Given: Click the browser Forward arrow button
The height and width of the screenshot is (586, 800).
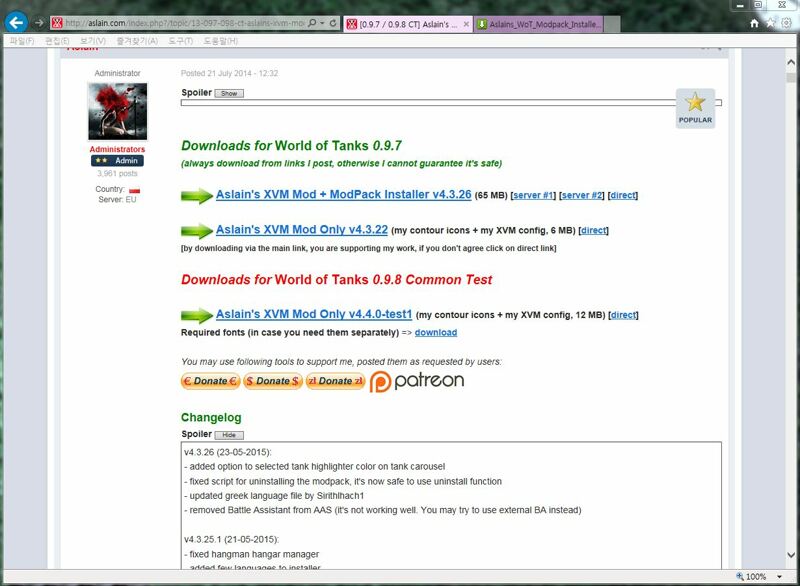Looking at the screenshot, I should [x=39, y=23].
